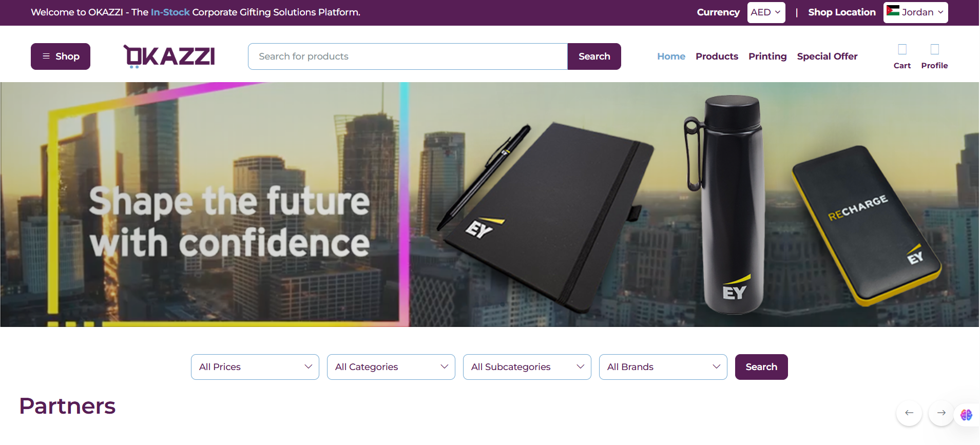
Task: Open the Printing menu item
Action: click(767, 56)
